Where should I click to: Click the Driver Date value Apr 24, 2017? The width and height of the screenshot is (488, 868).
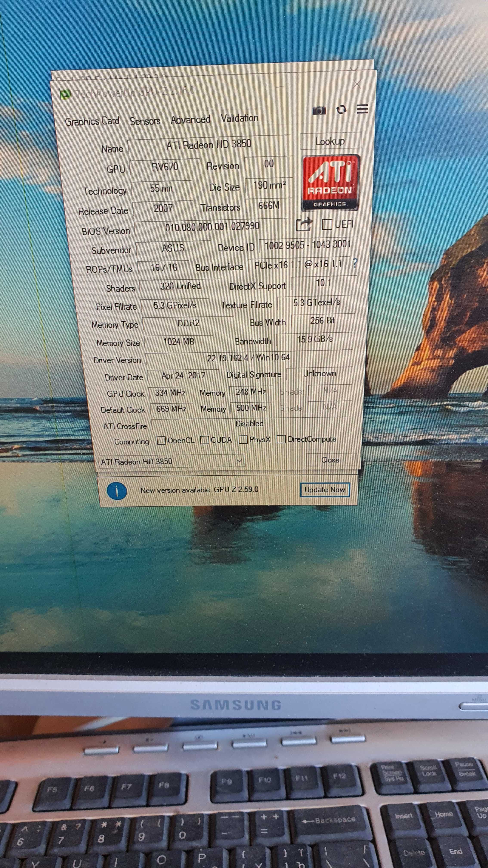tap(183, 376)
